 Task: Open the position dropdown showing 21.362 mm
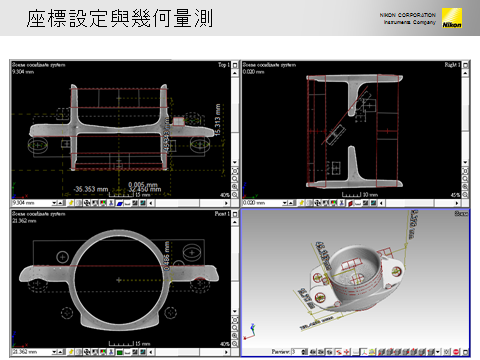pyautogui.click(x=54, y=352)
